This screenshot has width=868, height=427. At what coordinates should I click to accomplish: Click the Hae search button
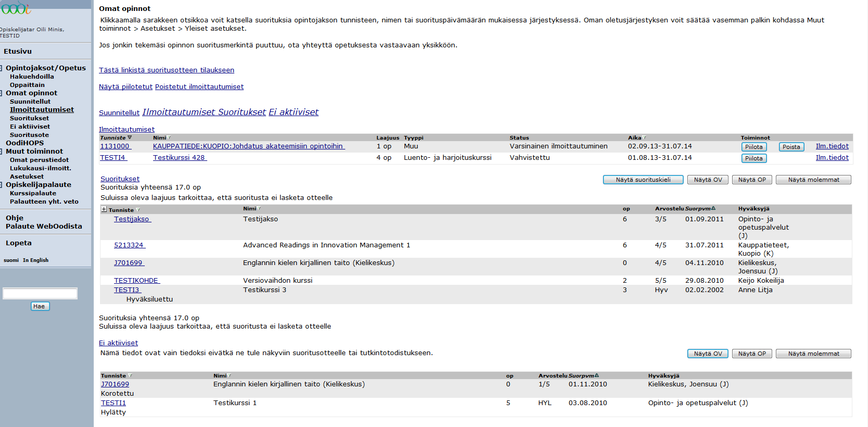click(x=40, y=306)
